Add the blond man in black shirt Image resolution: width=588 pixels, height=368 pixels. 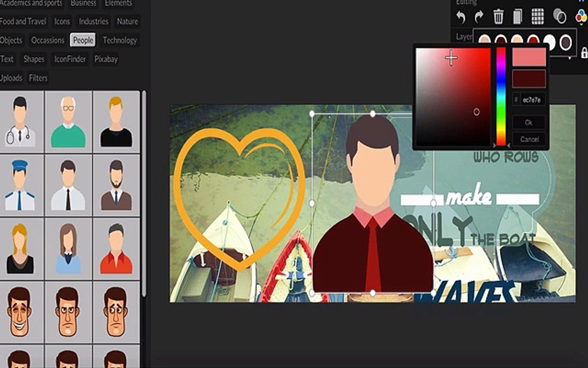click(116, 122)
